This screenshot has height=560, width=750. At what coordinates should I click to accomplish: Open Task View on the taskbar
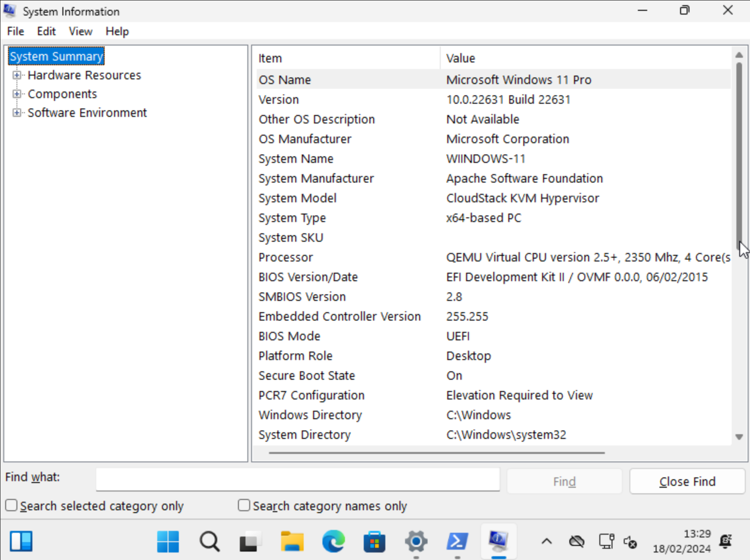click(250, 542)
